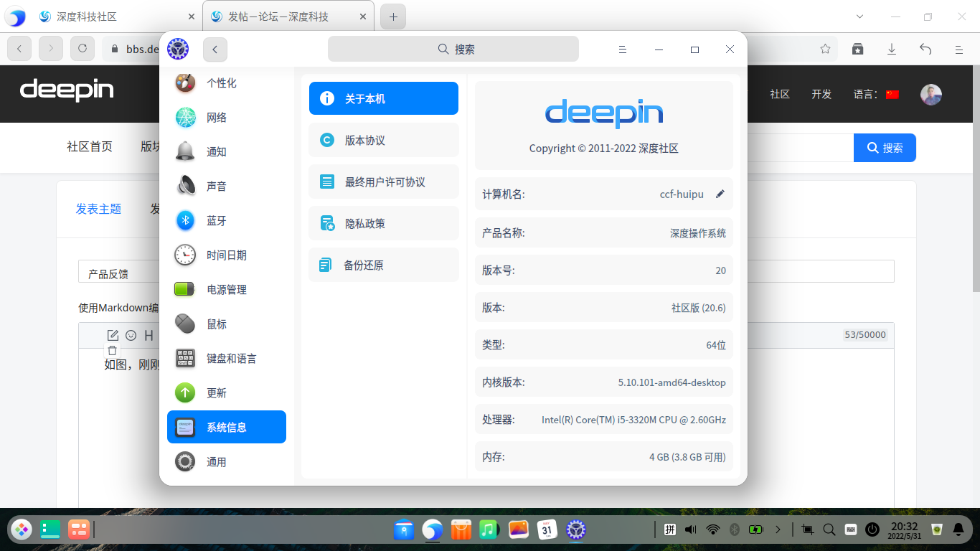Click the pencil icon to edit computer name ccf-huipu
Image resolution: width=980 pixels, height=551 pixels.
[721, 194]
